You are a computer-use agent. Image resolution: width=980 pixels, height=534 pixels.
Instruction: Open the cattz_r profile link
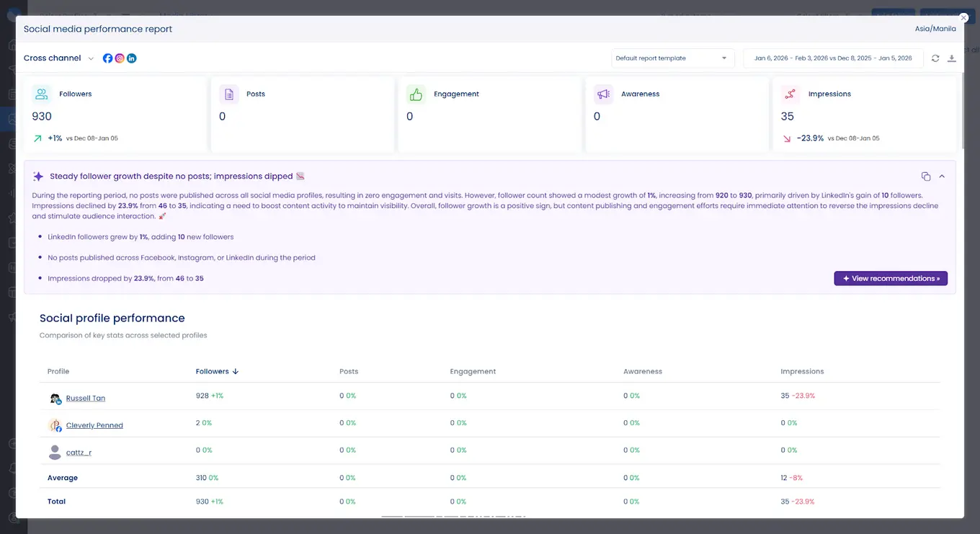click(x=79, y=452)
